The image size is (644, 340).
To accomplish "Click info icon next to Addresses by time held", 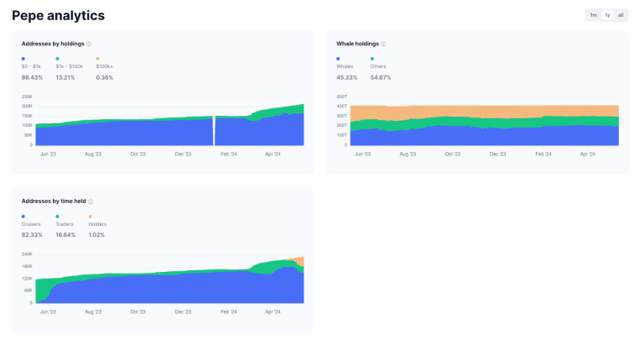I will [91, 201].
